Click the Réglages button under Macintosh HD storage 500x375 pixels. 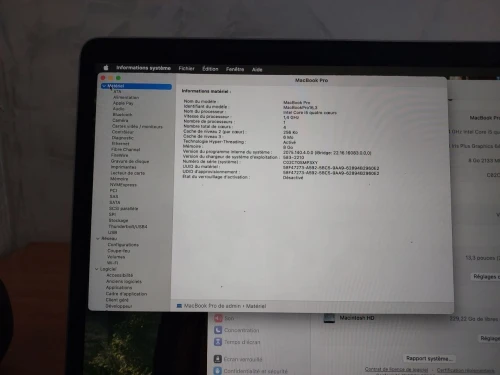tap(490, 338)
